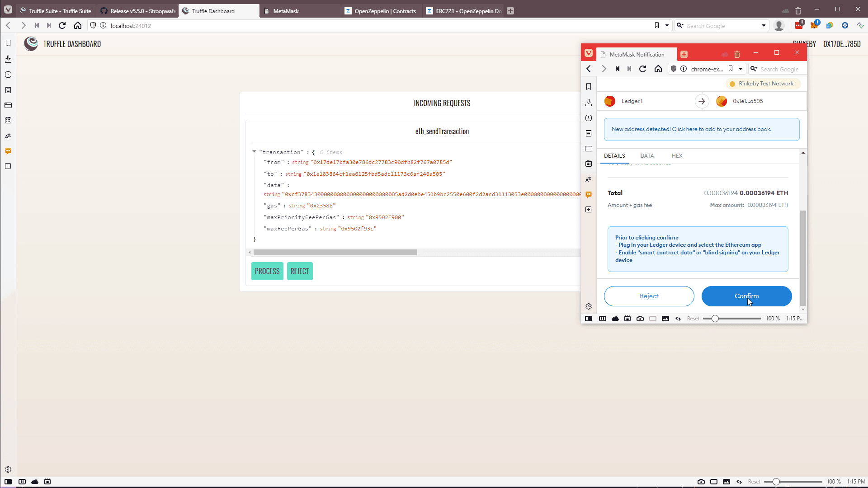Bookmark the page in main address bar
The image size is (868, 488).
657,26
